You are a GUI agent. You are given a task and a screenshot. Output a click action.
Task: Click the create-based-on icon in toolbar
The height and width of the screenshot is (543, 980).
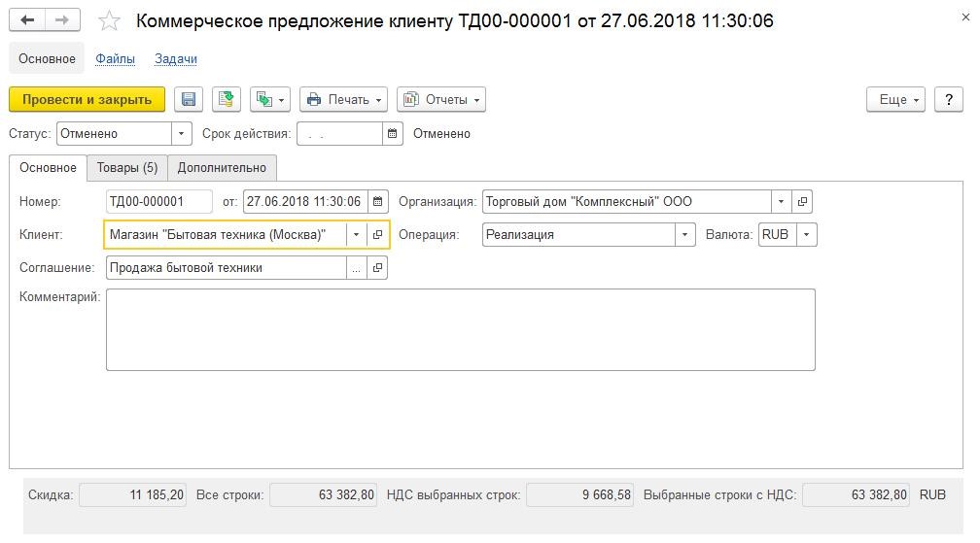point(270,99)
